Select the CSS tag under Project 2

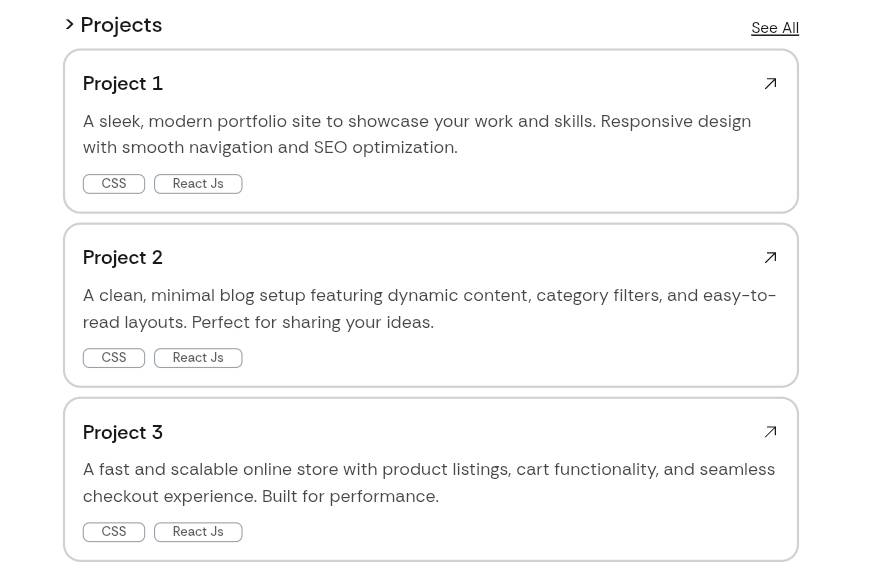(x=113, y=357)
